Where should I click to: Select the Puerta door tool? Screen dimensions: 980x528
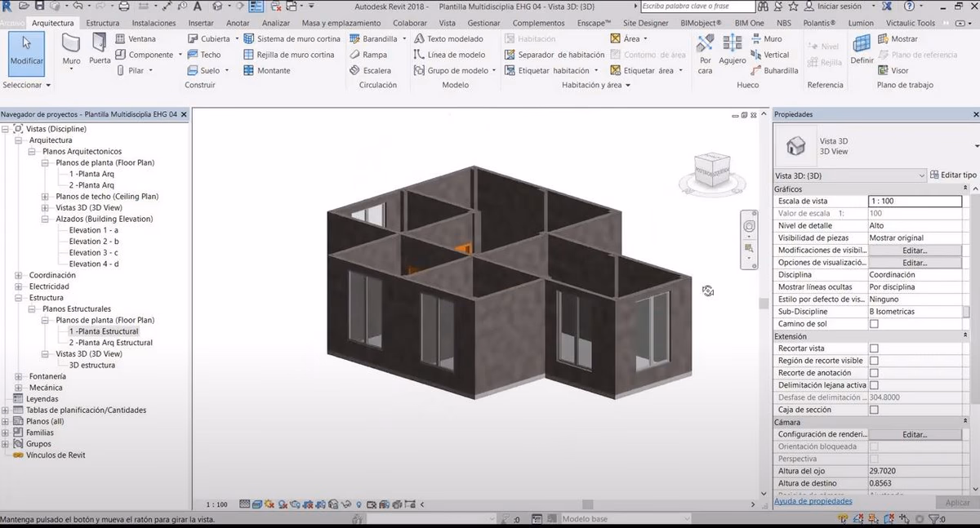pos(100,51)
